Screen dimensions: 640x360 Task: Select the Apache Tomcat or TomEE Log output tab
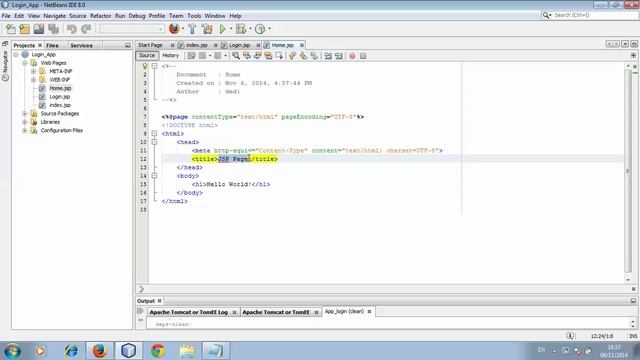(189, 312)
